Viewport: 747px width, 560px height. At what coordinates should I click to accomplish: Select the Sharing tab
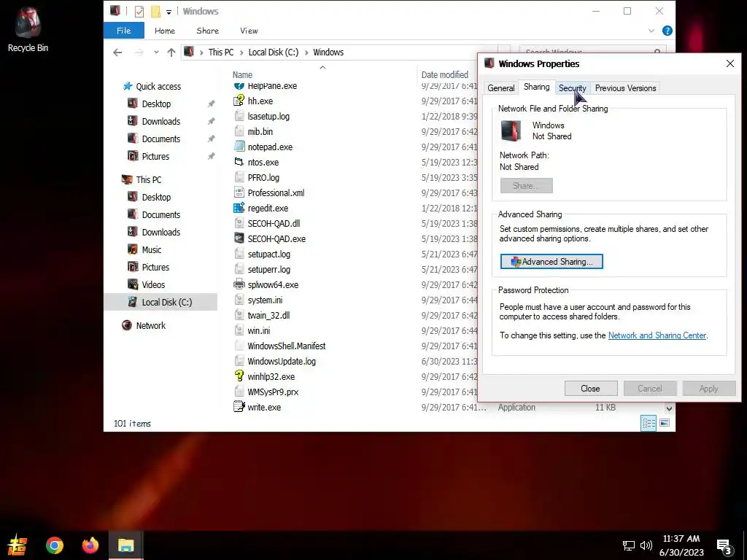click(x=536, y=87)
